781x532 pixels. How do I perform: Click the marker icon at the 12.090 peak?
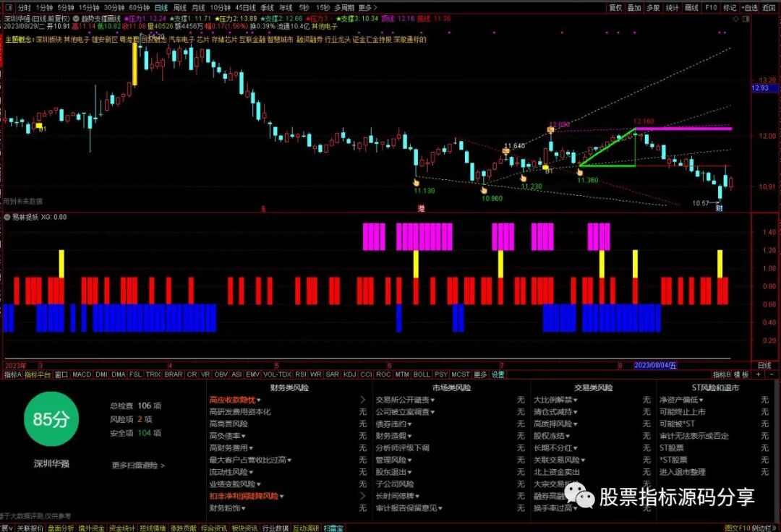[x=550, y=130]
